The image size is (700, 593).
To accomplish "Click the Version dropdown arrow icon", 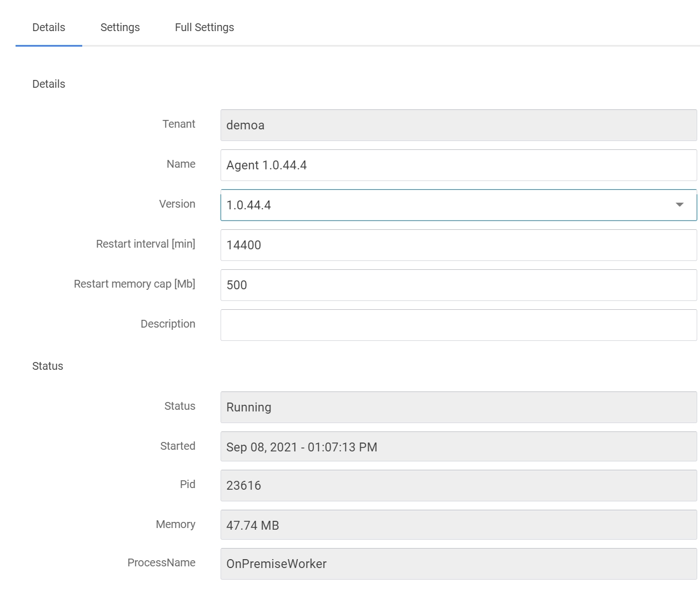I will (x=679, y=205).
